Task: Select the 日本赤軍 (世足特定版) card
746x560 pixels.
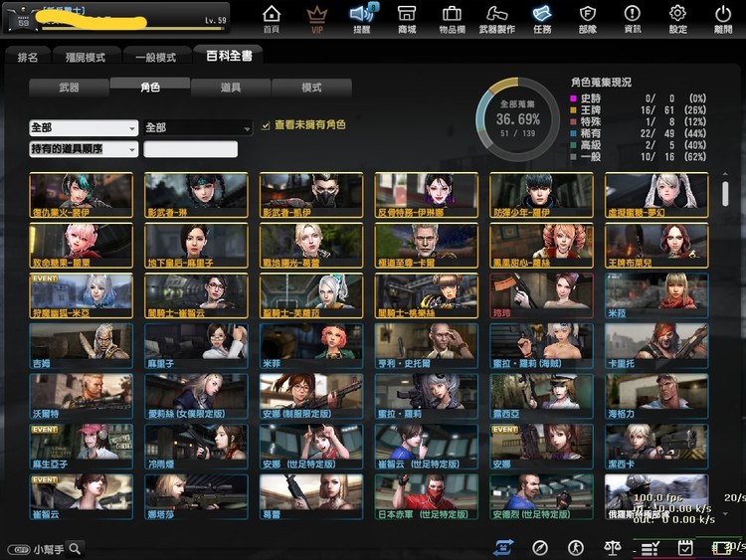Action: [x=427, y=496]
